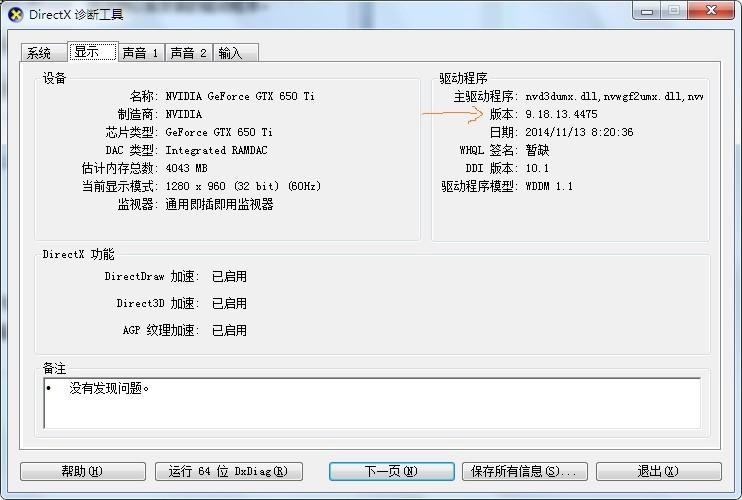Click WHQL signature value 暂缺
The height and width of the screenshot is (500, 742).
tap(537, 150)
